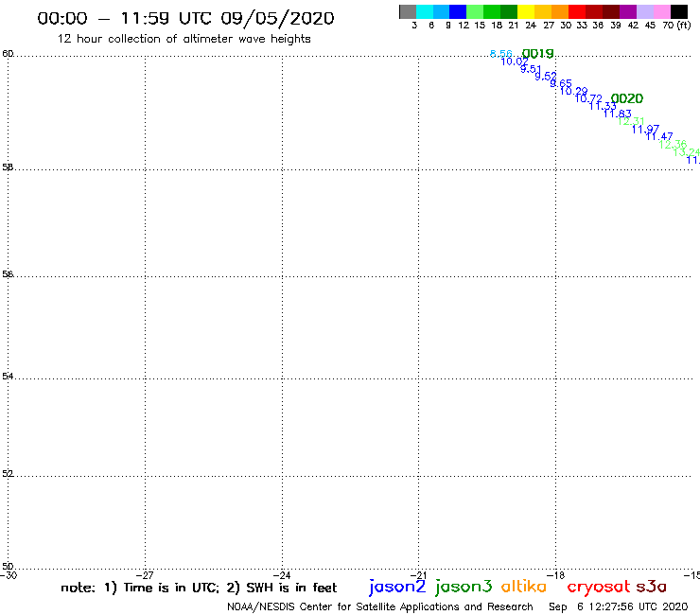Click the NOAA/NESDIS Center credit line

pyautogui.click(x=380, y=607)
